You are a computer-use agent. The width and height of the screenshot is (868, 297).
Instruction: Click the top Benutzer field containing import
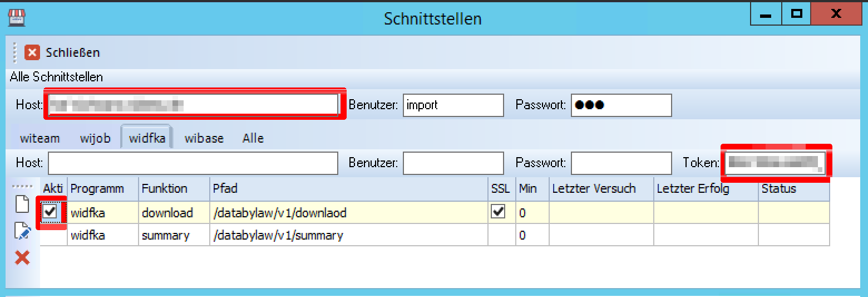point(453,105)
